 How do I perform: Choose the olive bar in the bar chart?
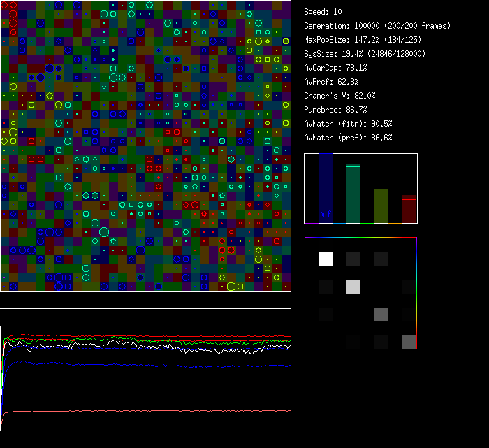pos(381,206)
